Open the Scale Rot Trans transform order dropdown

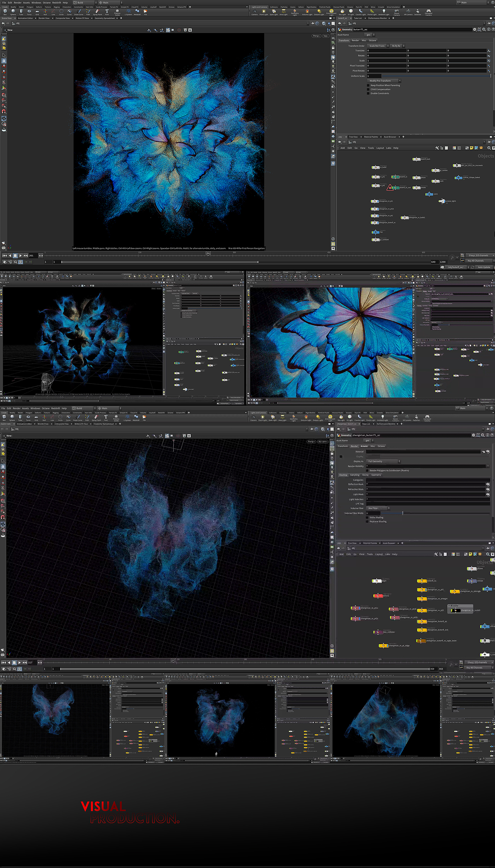point(378,46)
